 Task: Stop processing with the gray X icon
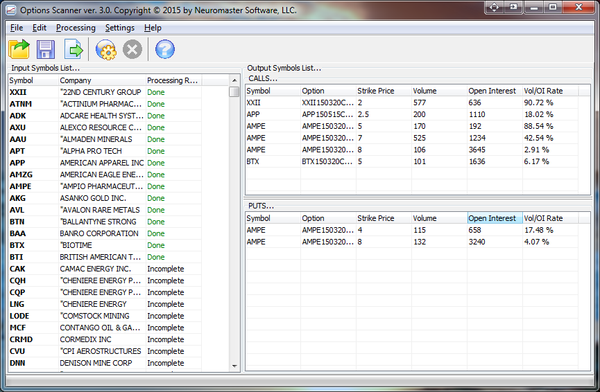[x=132, y=49]
